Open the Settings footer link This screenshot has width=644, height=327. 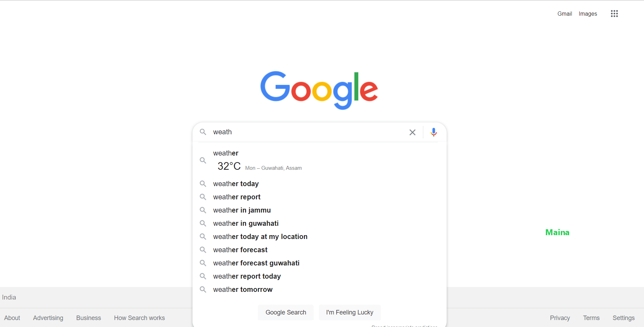click(623, 318)
